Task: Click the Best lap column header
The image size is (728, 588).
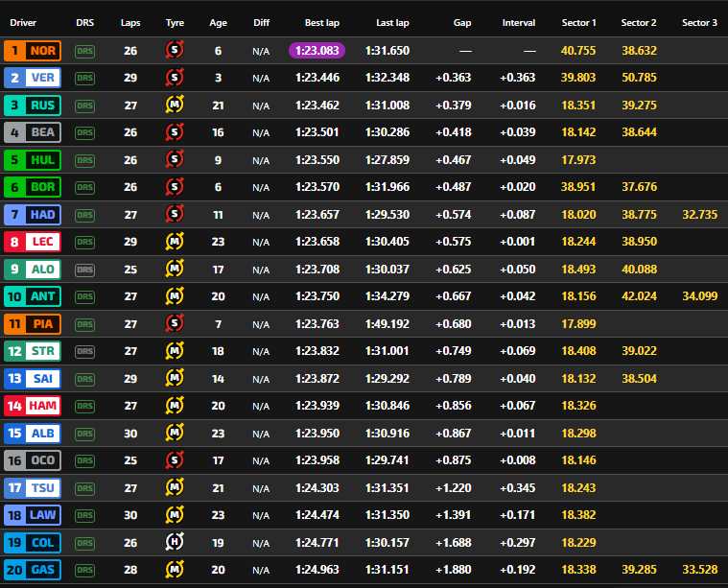Action: click(x=320, y=22)
